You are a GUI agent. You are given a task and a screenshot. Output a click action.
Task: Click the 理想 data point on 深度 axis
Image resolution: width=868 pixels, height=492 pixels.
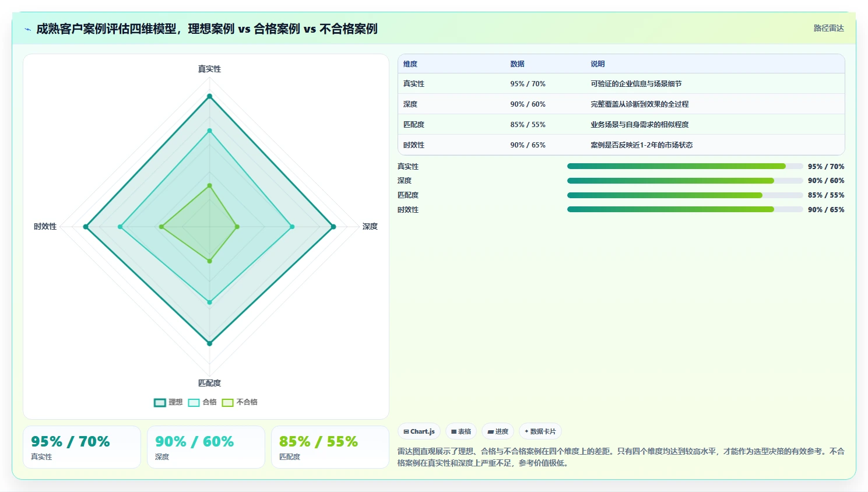333,227
